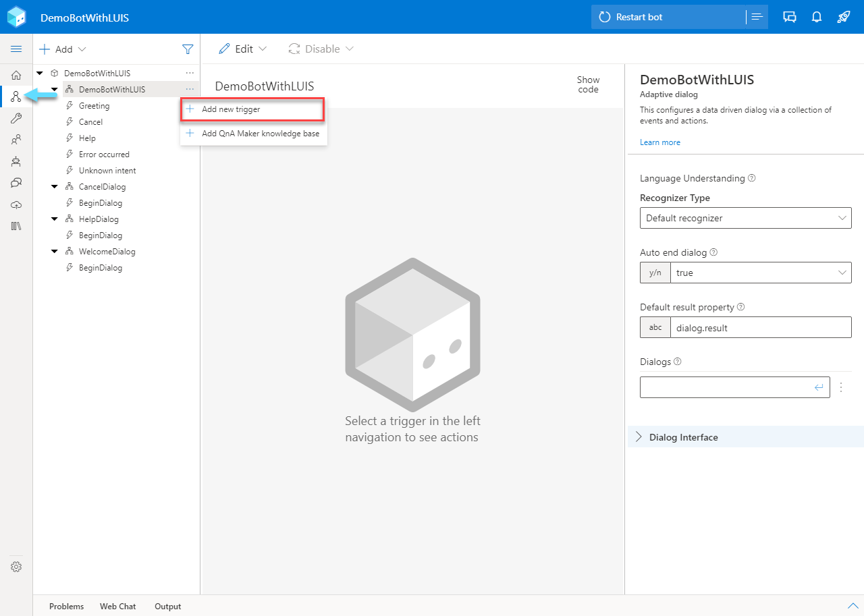Click Default result property help icon
The image size is (864, 616).
740,307
